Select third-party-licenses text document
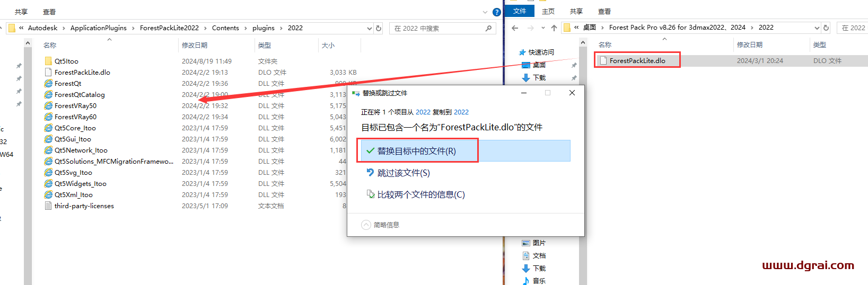 (x=84, y=206)
